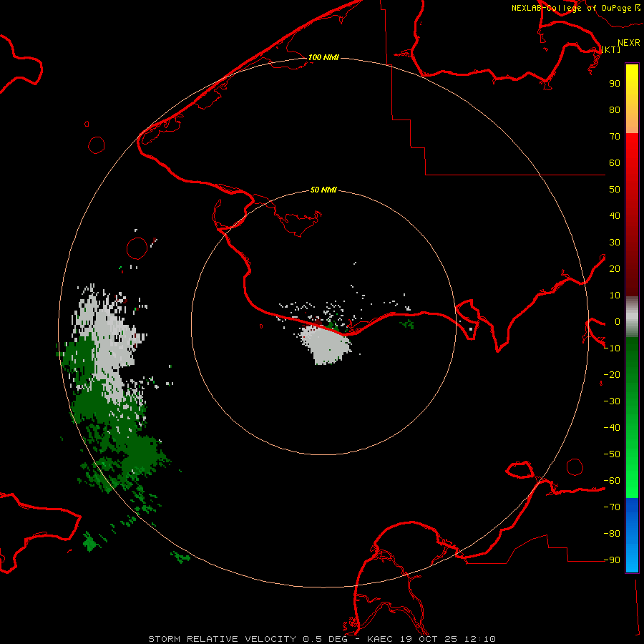Click the KAEC station identifier in the footer
Screen dimensions: 644x644
(x=381, y=639)
